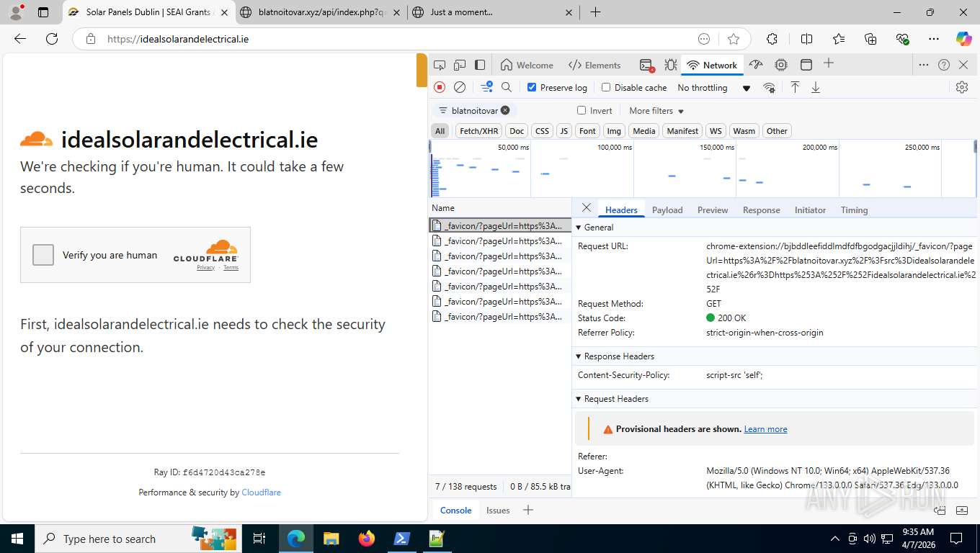Toggle DevTools Quick View dock icon
Screen dimensions: 980x553
click(480, 65)
